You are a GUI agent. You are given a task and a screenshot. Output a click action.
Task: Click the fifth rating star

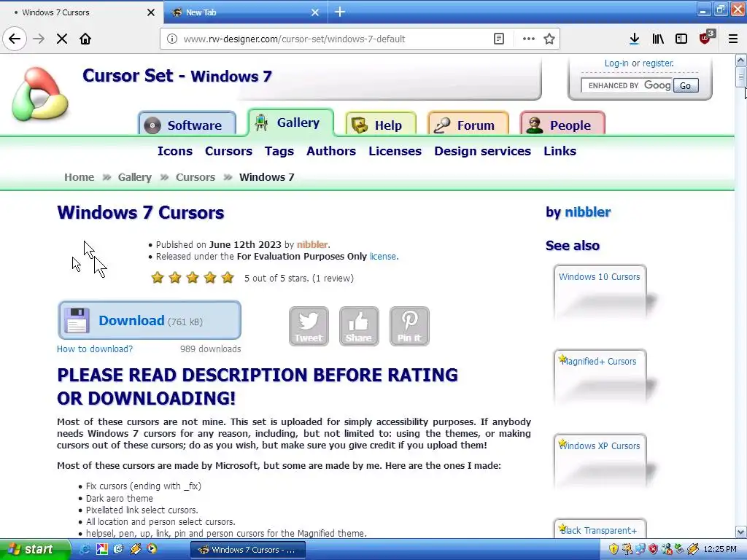coord(228,278)
